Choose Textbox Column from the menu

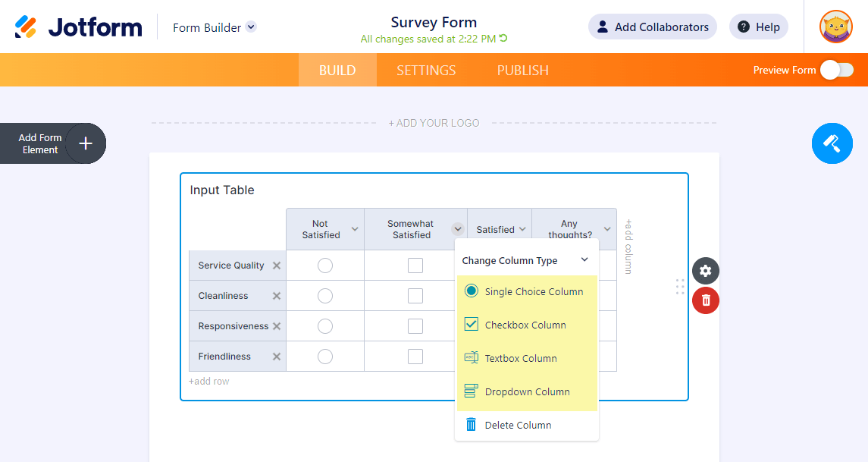521,358
